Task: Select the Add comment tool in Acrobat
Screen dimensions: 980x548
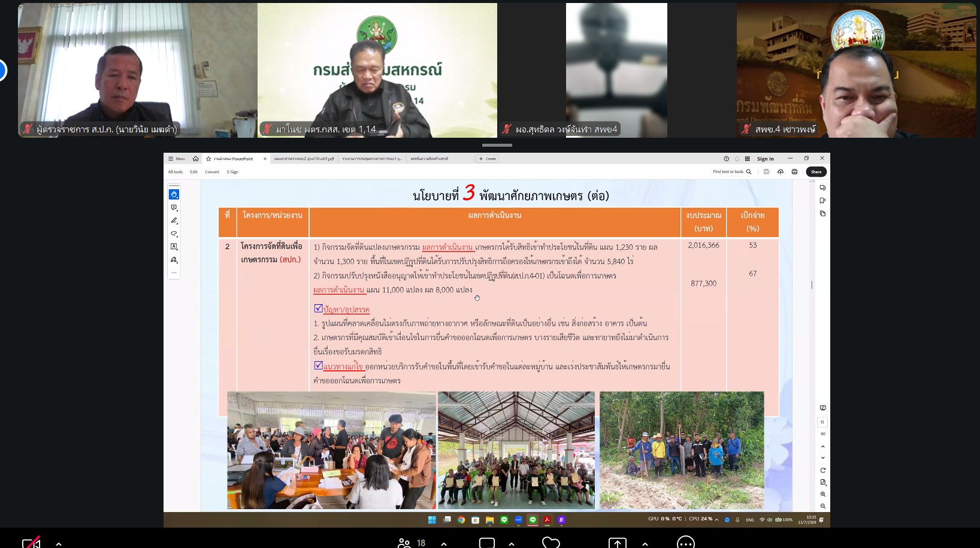Action: point(174,207)
